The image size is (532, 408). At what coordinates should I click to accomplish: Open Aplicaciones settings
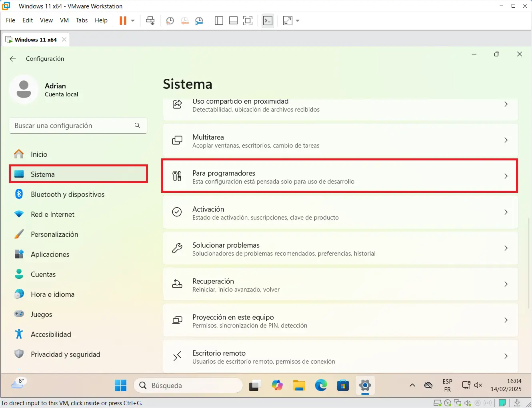point(78,254)
